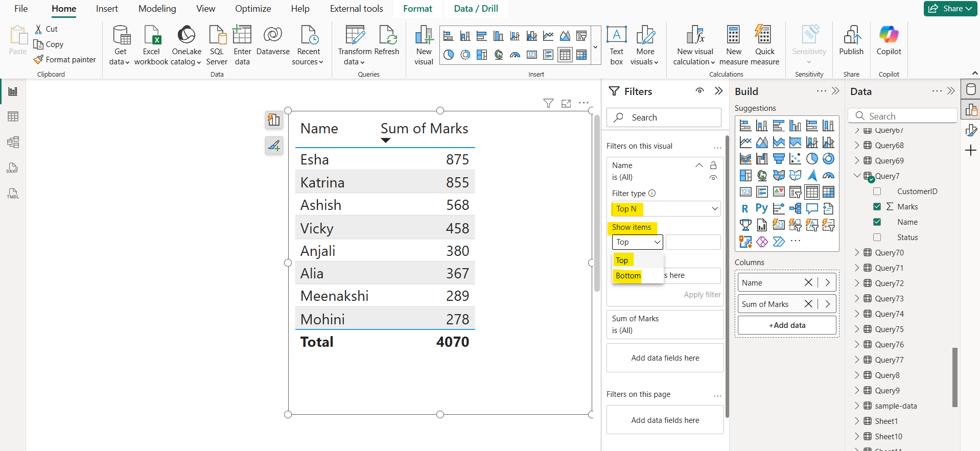
Task: Click the Focus mode icon above table
Action: coord(566,104)
